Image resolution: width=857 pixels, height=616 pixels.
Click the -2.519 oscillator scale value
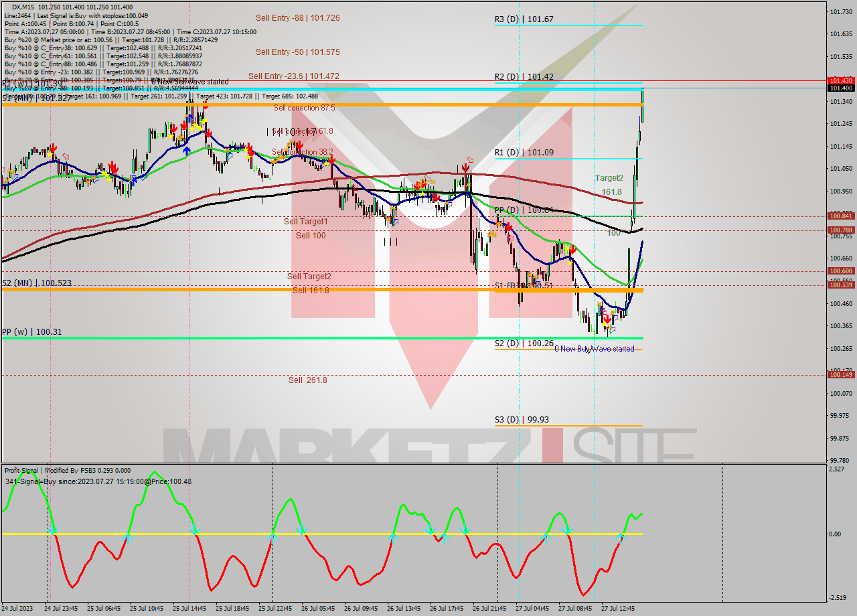coord(838,598)
